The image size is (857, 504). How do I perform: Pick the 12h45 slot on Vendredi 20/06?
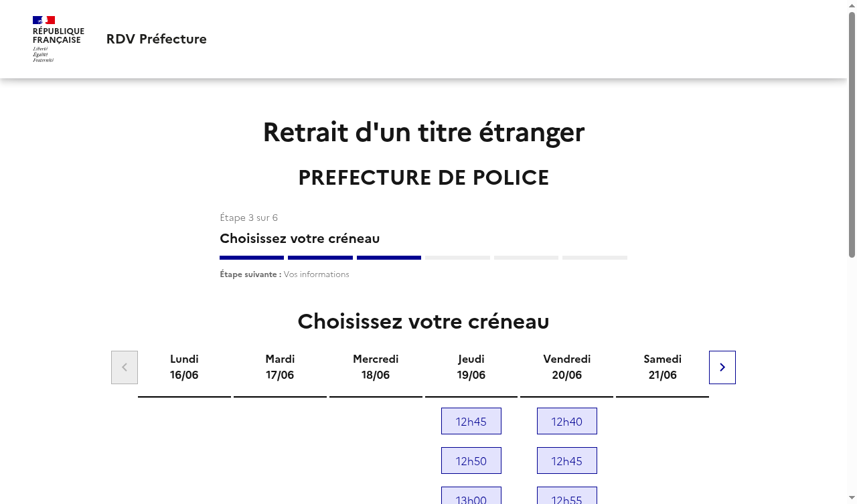pyautogui.click(x=567, y=460)
